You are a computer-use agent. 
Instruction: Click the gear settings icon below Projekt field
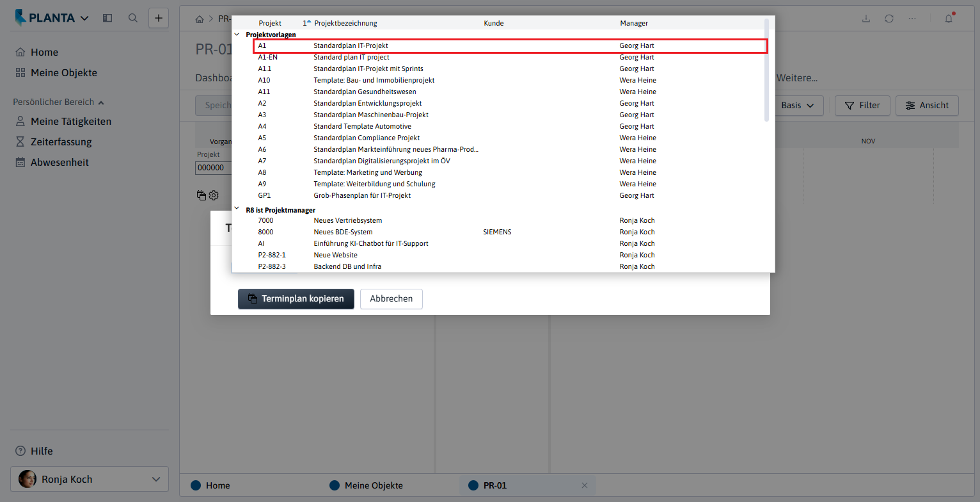(214, 195)
